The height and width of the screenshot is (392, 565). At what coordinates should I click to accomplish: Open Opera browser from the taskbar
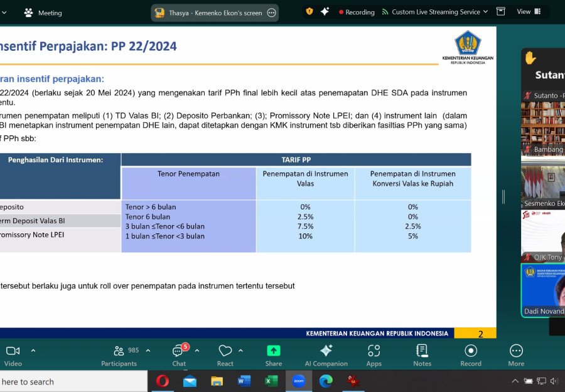click(163, 381)
